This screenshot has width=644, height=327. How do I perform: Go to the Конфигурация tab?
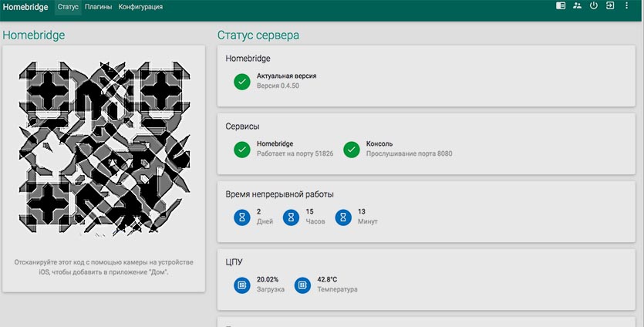140,7
